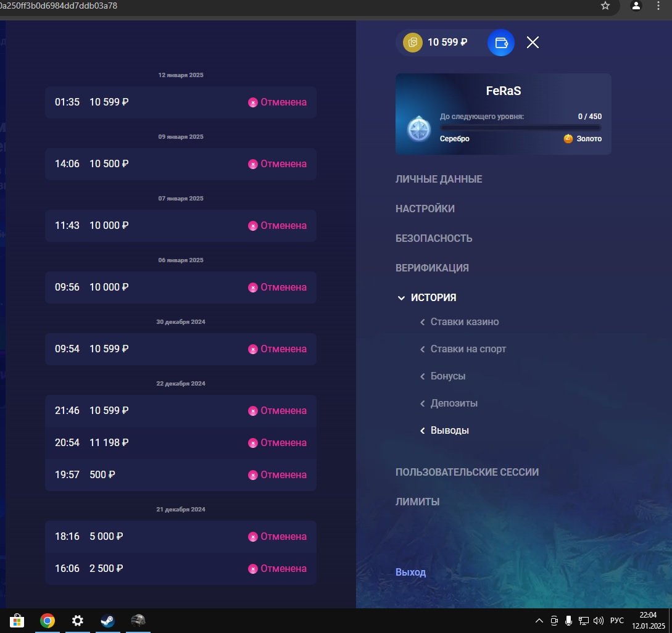Click cancelled icon on 11:43 withdrawal
Image resolution: width=672 pixels, height=633 pixels.
pos(253,226)
